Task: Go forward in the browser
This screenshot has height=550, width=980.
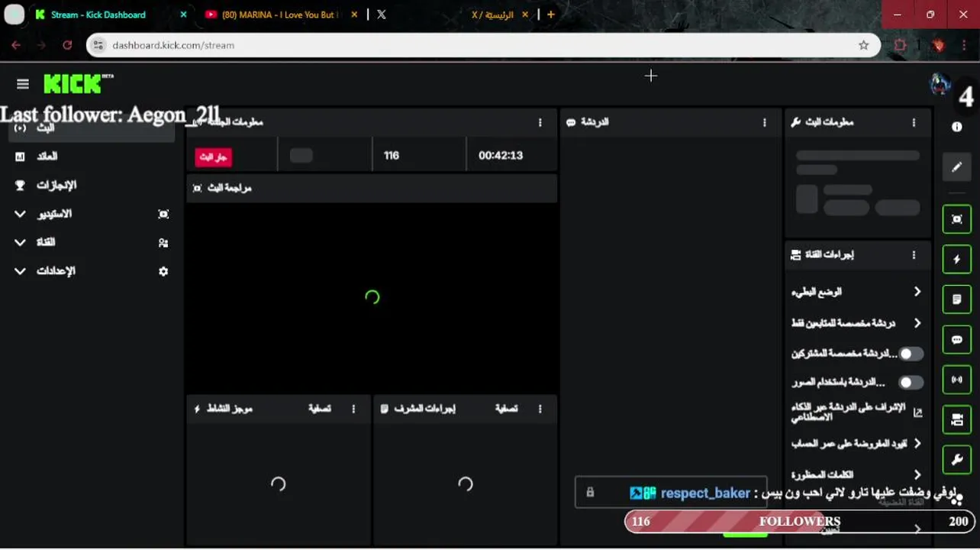Action: coord(41,45)
